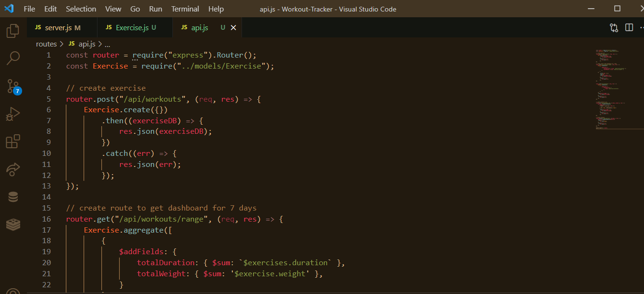
Task: Open the Run and Debug view
Action: coord(13,114)
